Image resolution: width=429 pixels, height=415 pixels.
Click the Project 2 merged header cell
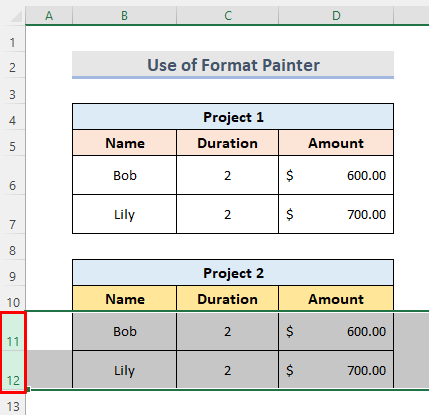[233, 273]
